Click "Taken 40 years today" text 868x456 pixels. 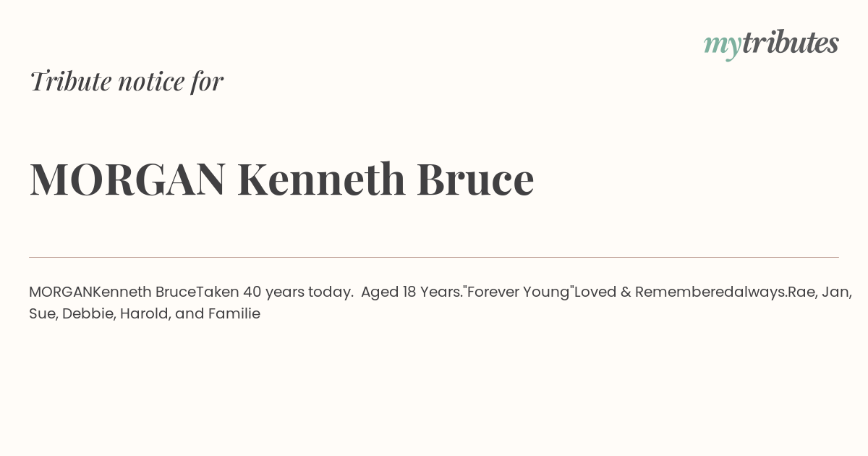[275, 292]
